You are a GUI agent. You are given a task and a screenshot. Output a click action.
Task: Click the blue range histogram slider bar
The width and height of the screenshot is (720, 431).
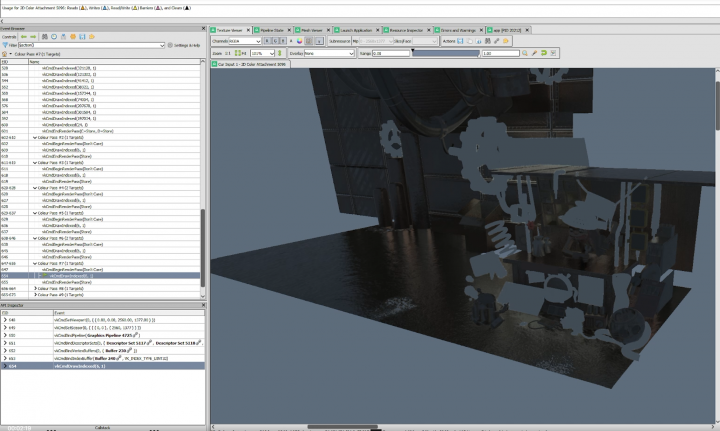445,53
